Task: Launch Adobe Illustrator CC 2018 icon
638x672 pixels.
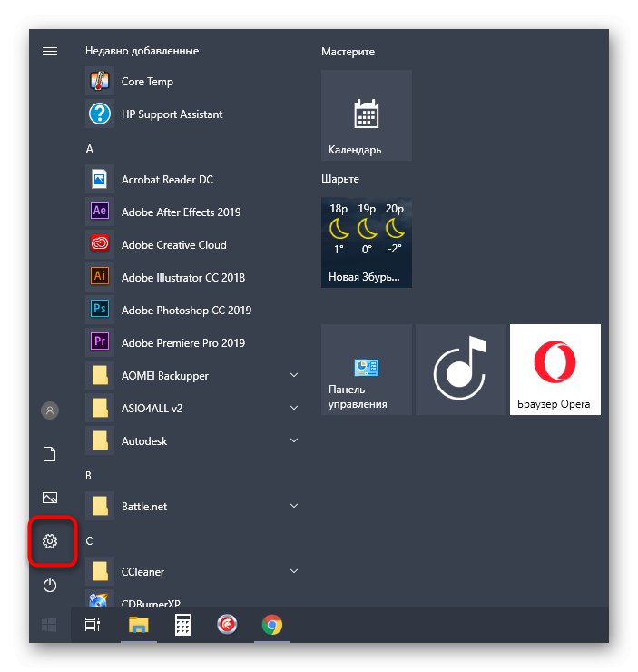Action: point(100,277)
